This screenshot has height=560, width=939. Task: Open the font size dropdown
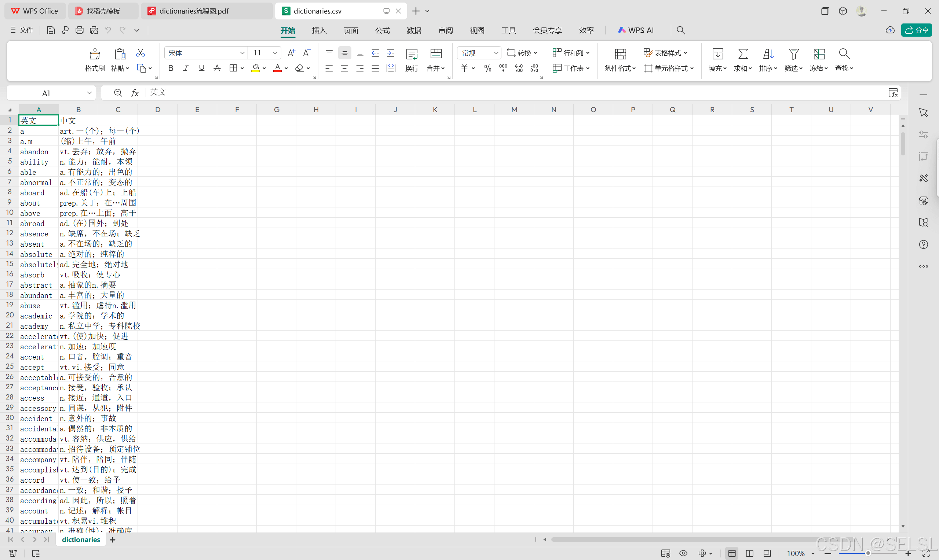(x=275, y=53)
